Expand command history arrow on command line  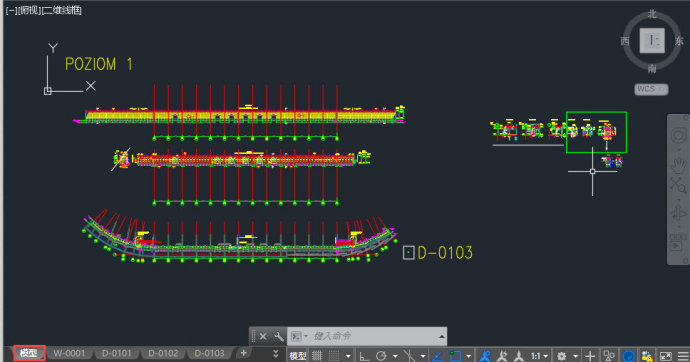tap(441, 336)
